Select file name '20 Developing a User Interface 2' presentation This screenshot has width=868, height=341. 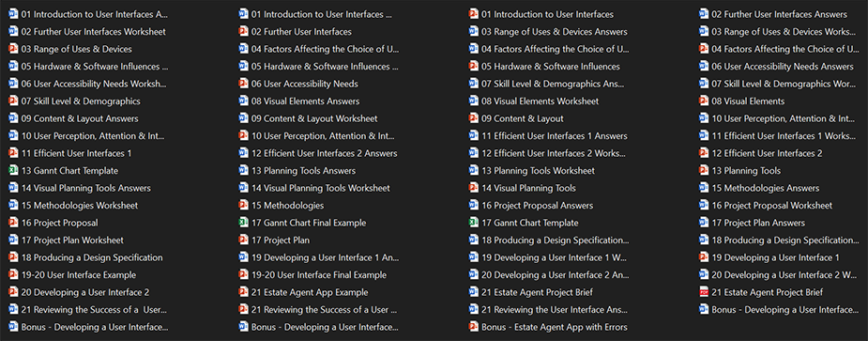pos(85,292)
